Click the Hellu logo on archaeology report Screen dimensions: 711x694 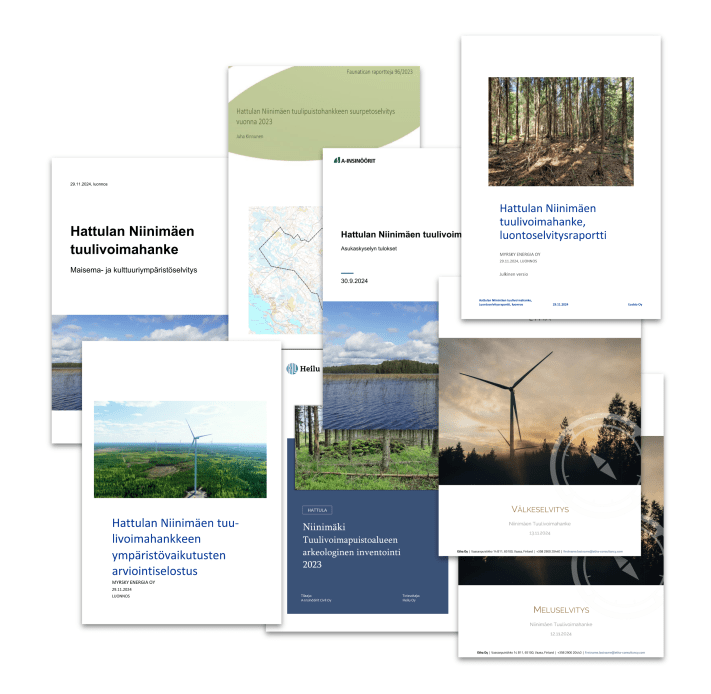[306, 368]
